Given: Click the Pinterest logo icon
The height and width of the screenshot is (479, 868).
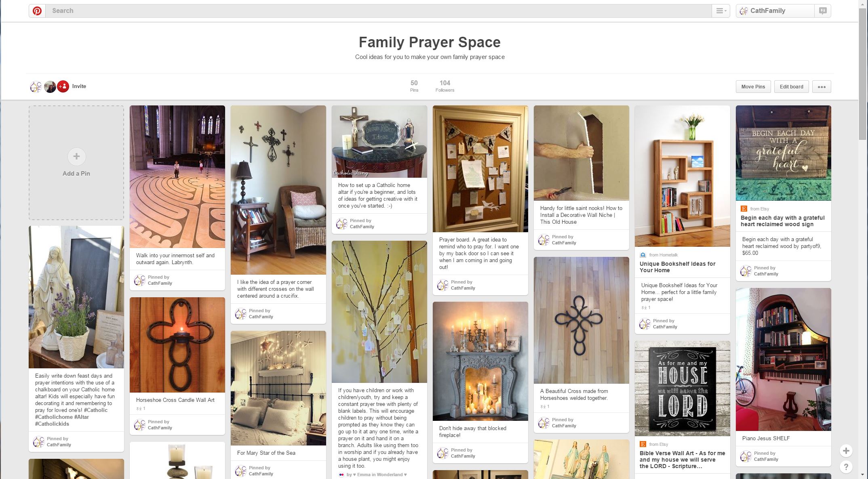Looking at the screenshot, I should point(37,11).
